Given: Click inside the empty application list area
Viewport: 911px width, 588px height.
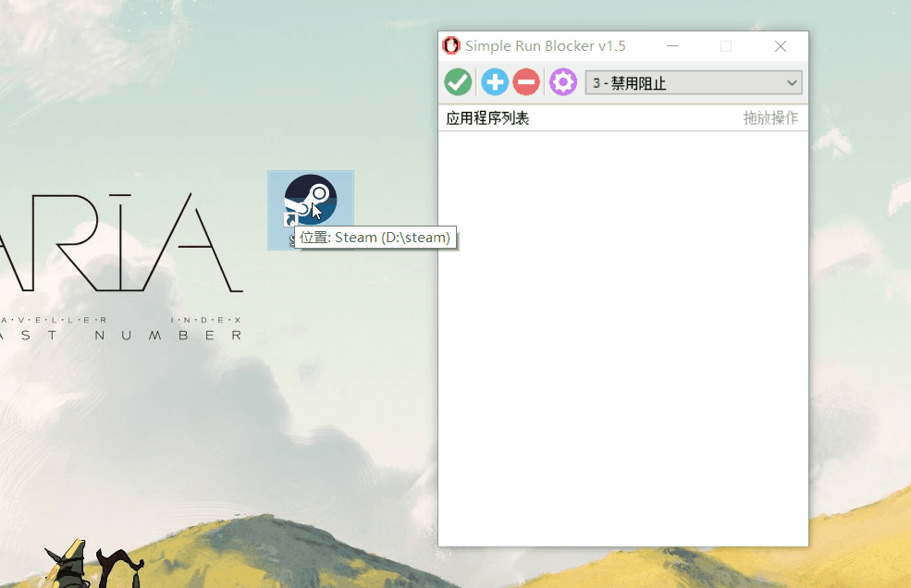Looking at the screenshot, I should pyautogui.click(x=622, y=333).
